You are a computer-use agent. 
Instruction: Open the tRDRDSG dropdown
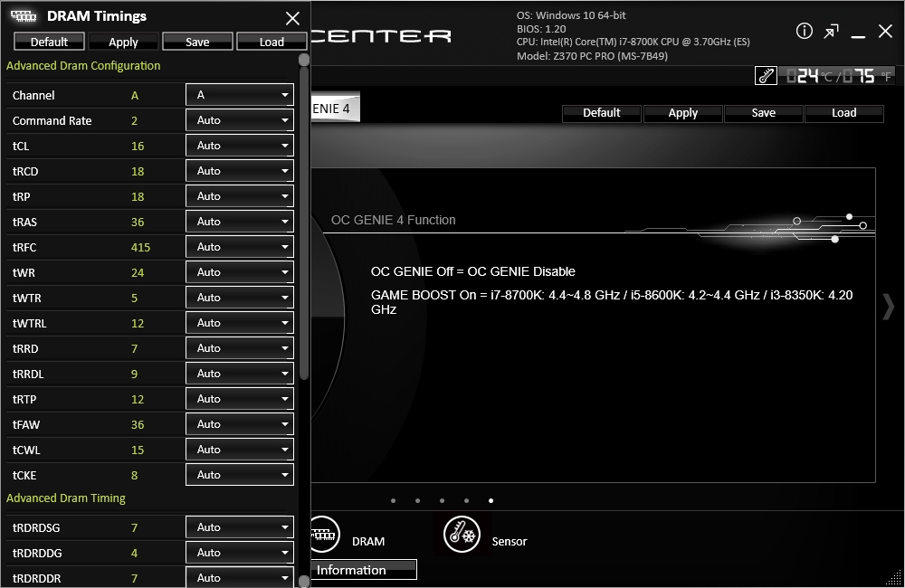tap(240, 527)
